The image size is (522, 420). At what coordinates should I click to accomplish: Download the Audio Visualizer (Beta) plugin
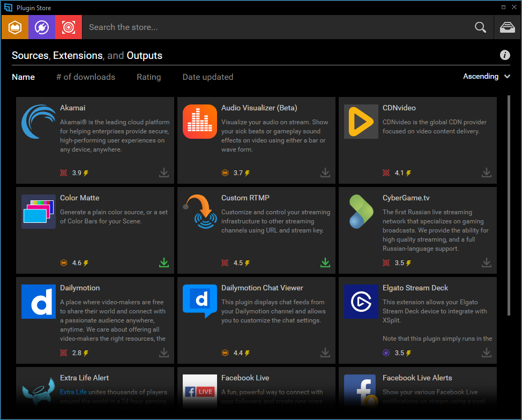(x=325, y=172)
